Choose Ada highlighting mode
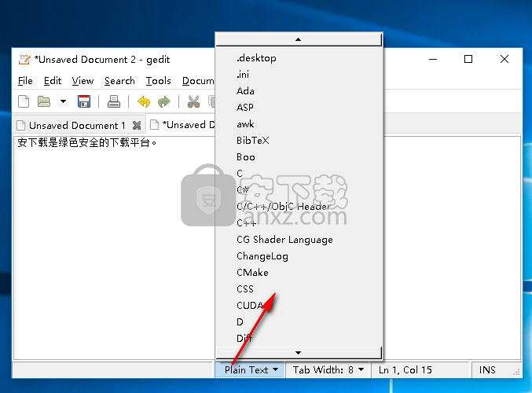The width and height of the screenshot is (532, 393). pos(299,91)
